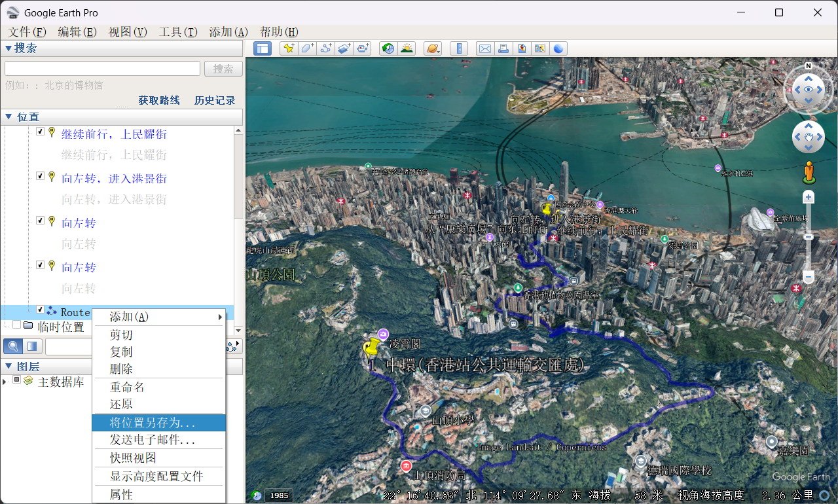
Task: Click the 历史记录 link
Action: [215, 100]
